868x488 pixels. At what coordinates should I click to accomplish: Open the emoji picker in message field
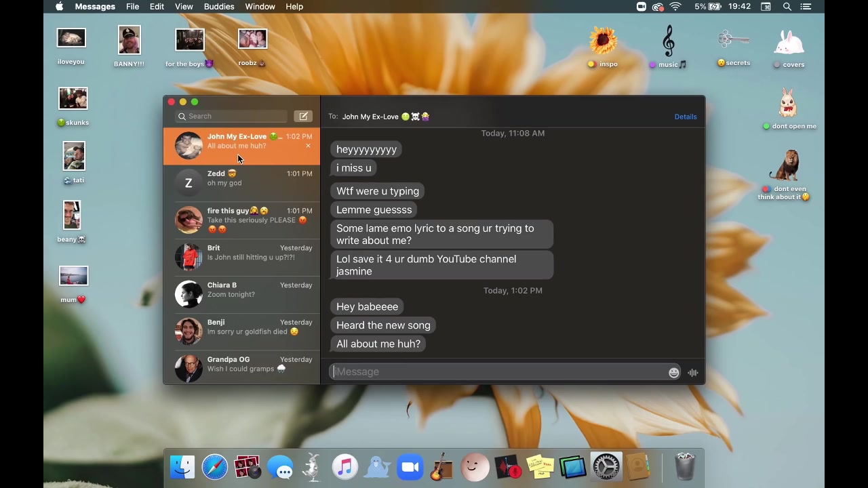[673, 372]
